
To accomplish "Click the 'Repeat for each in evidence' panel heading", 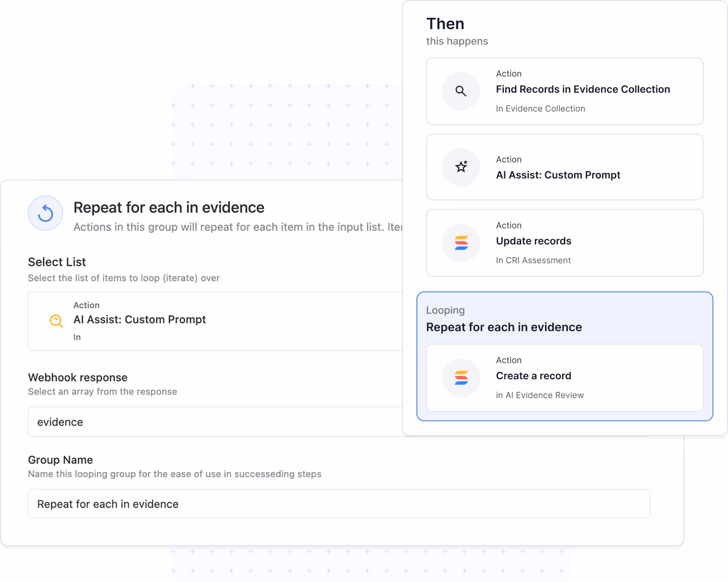I will 169,208.
